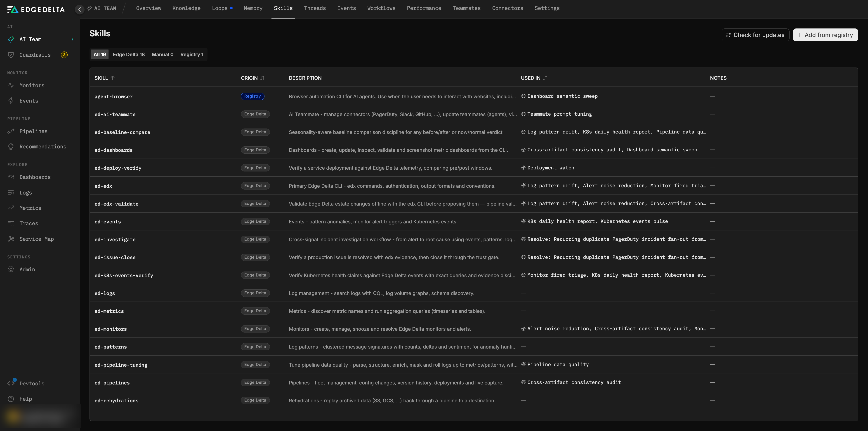This screenshot has width=868, height=431.
Task: Click the AI TEAM breadcrumb sparkle icon
Action: point(89,8)
